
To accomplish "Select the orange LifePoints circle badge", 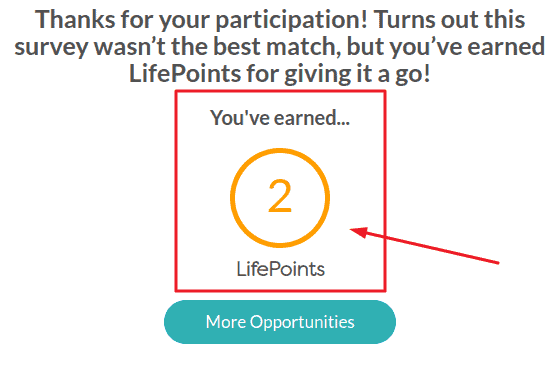I will (x=280, y=197).
